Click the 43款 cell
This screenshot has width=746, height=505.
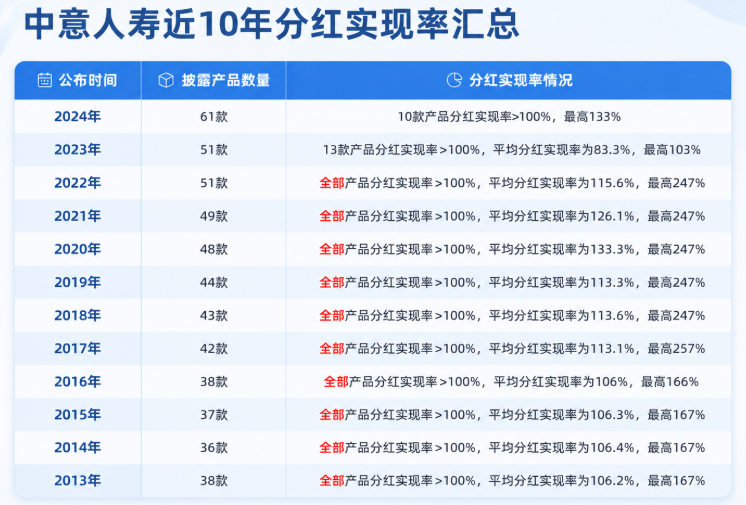[x=214, y=315]
